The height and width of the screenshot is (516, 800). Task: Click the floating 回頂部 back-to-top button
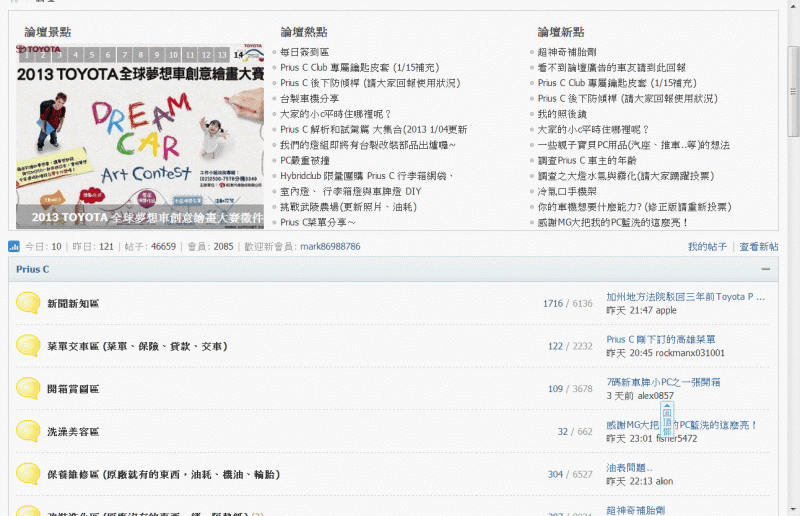(x=667, y=420)
